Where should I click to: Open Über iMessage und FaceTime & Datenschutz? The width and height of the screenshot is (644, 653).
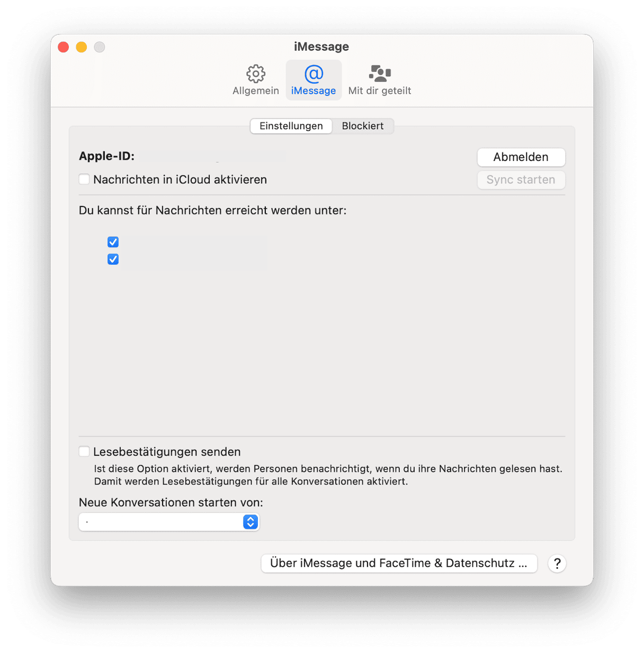tap(399, 563)
